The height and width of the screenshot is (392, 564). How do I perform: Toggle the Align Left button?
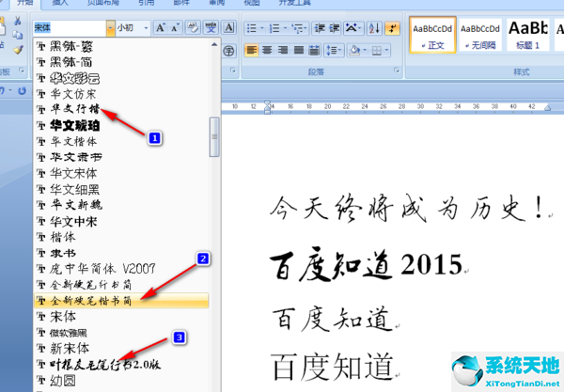251,51
